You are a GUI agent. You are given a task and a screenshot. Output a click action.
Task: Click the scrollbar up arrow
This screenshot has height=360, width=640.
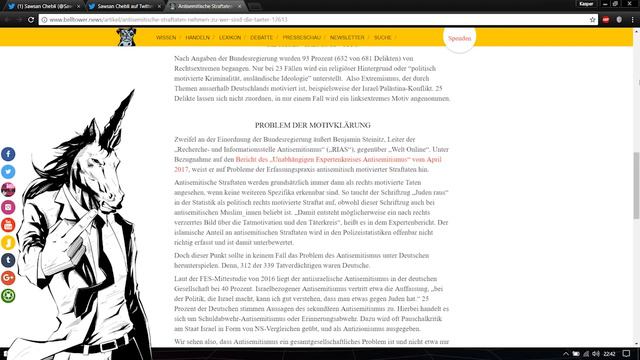pos(636,31)
